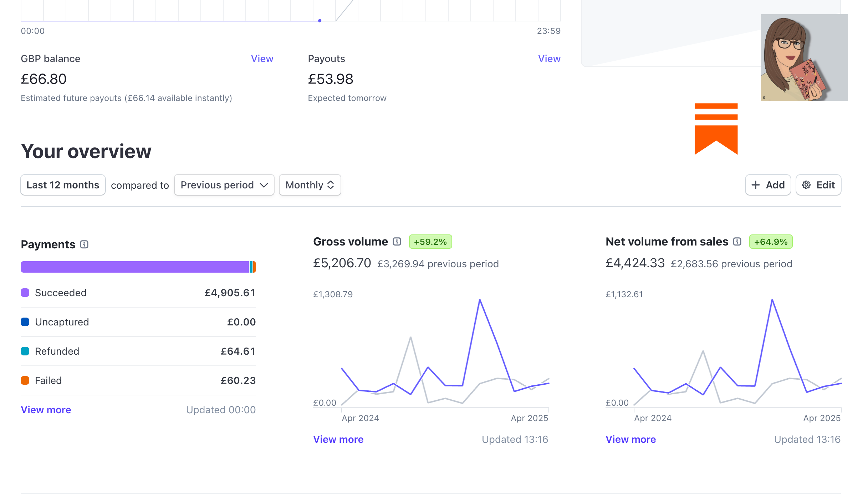Click the plus icon in Add button
This screenshot has width=868, height=501.
click(x=755, y=185)
